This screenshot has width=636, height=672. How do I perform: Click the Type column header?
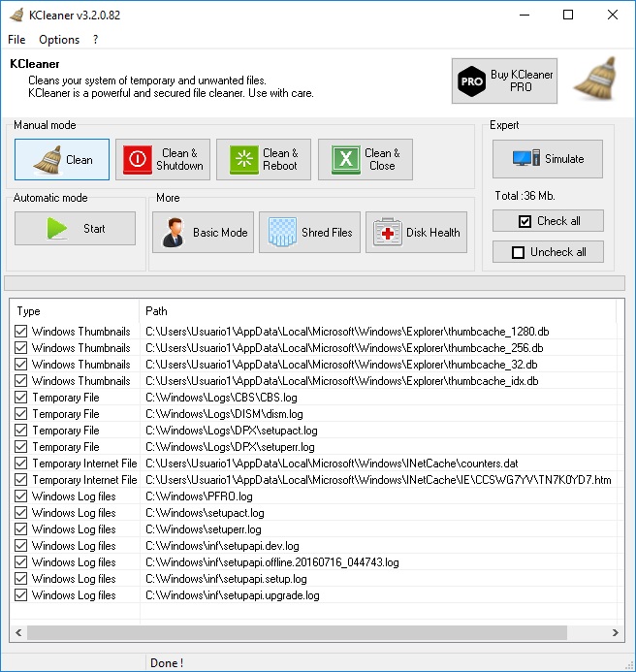[75, 311]
